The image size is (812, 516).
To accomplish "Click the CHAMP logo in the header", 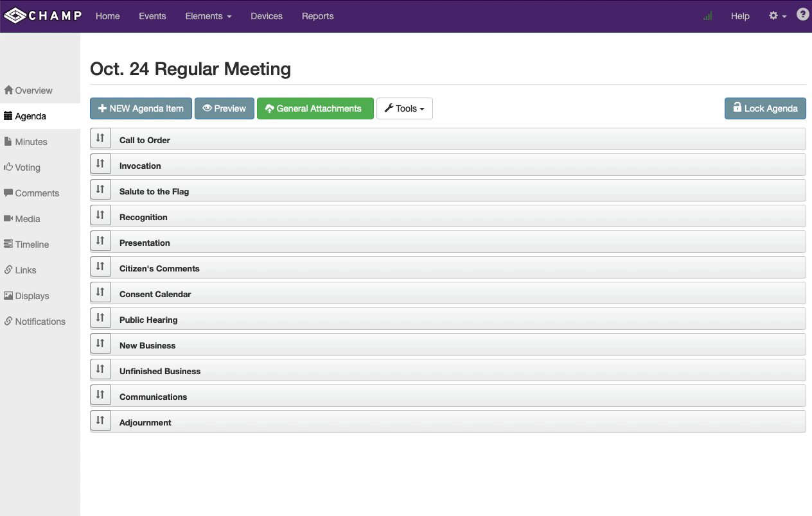I will click(x=42, y=16).
